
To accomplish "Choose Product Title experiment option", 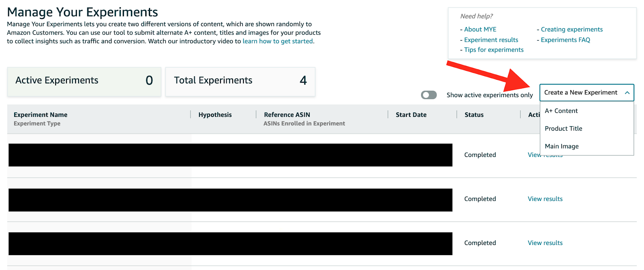I will [x=563, y=129].
